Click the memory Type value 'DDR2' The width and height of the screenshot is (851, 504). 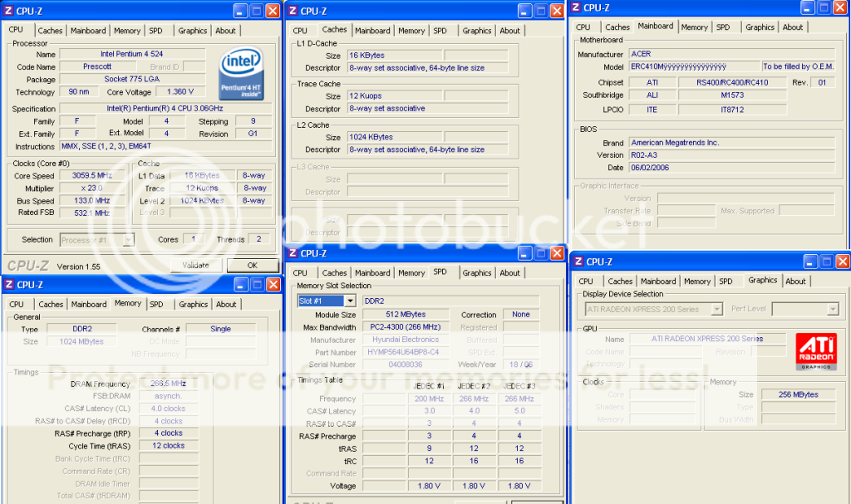pos(81,329)
